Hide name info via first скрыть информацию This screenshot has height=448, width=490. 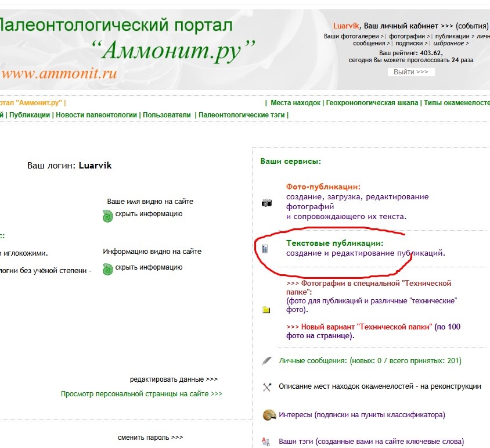[149, 214]
